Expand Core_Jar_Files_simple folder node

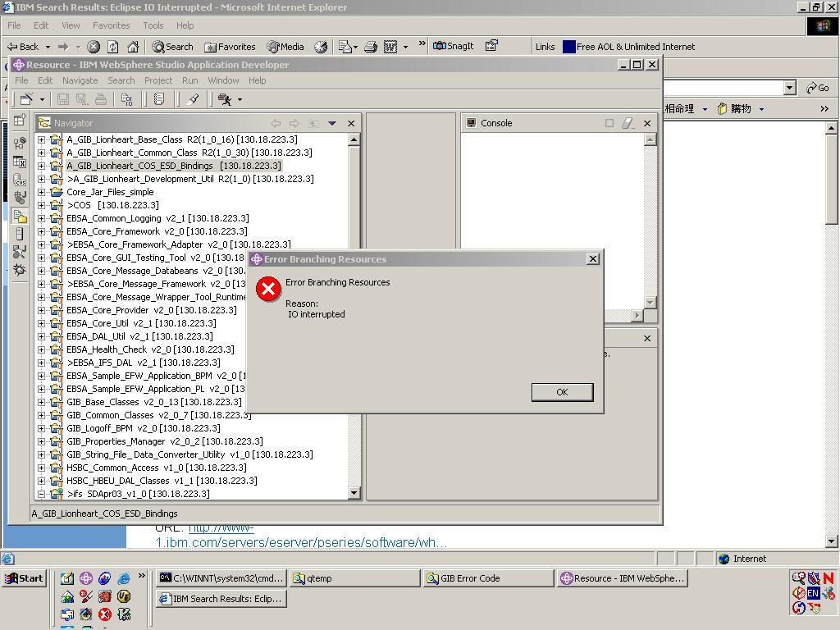pyautogui.click(x=41, y=192)
